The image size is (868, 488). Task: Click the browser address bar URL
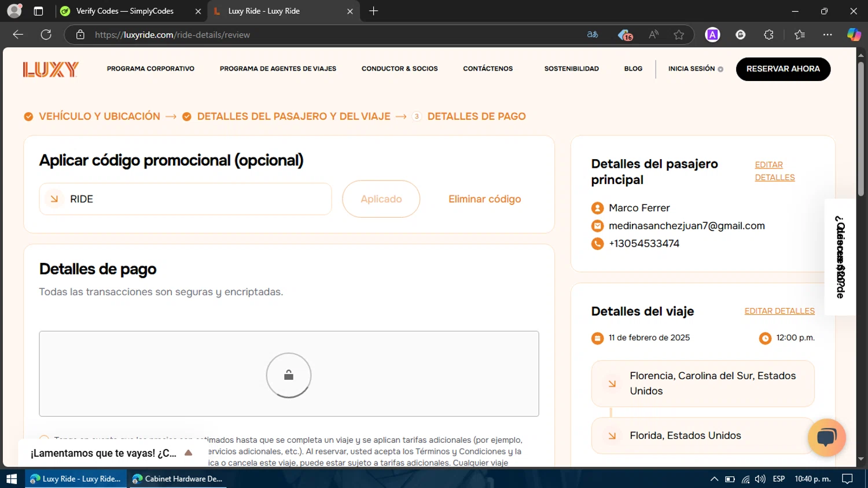pyautogui.click(x=172, y=35)
